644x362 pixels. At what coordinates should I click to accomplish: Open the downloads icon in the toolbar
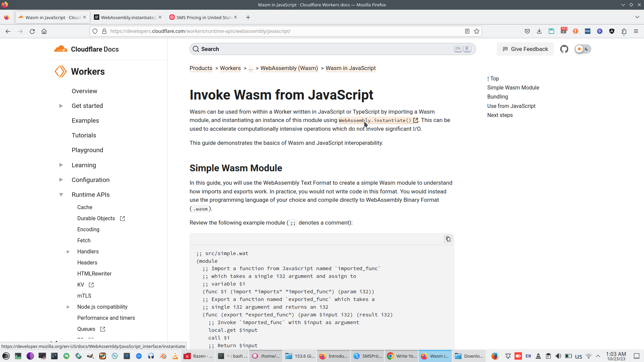coord(539,31)
